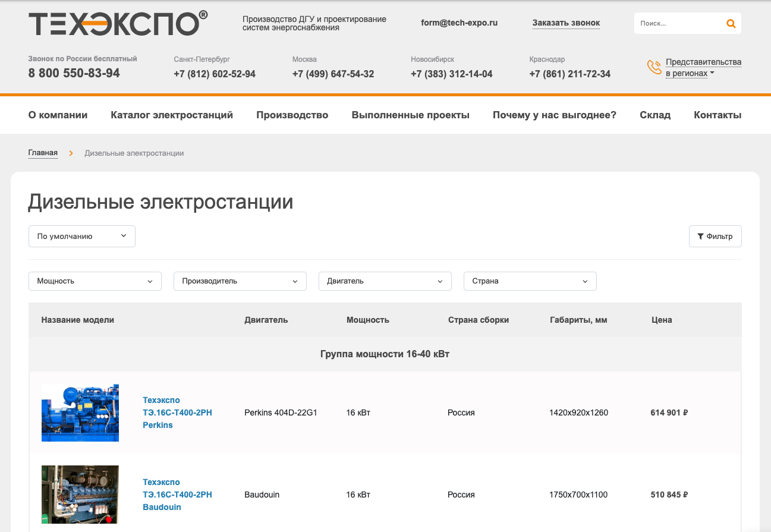Select the price 510 845 ₽
The height and width of the screenshot is (532, 771).
[x=669, y=495]
